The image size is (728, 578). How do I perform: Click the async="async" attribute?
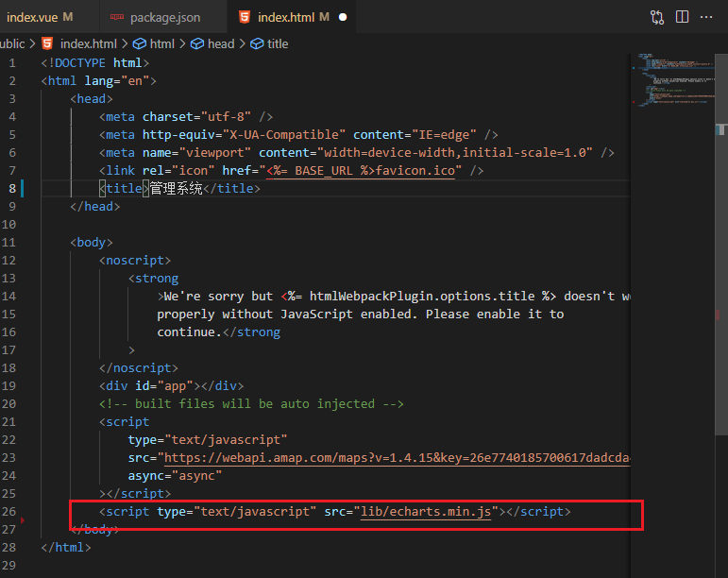click(x=175, y=476)
